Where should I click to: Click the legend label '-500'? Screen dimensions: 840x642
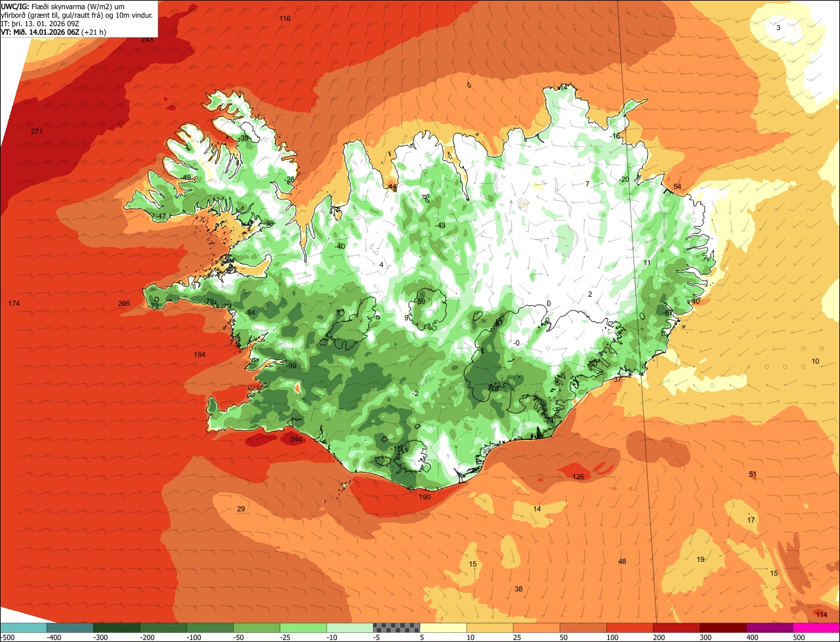(x=7, y=637)
